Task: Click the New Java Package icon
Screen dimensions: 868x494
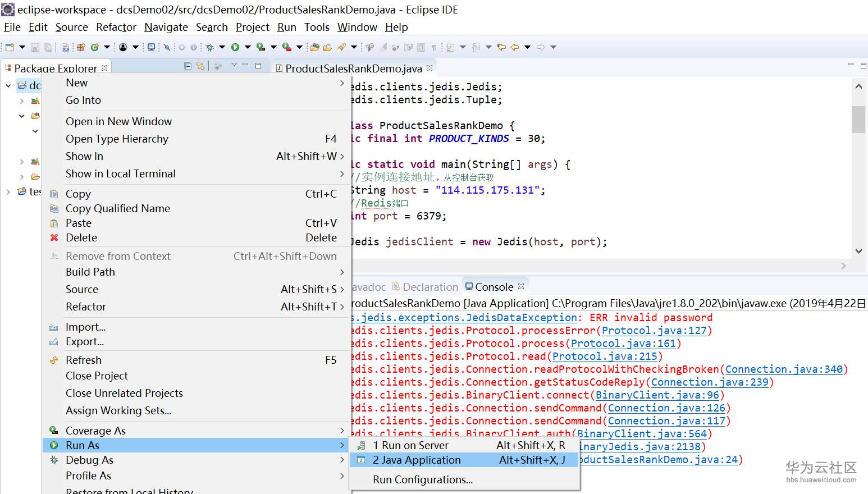Action: coord(81,47)
